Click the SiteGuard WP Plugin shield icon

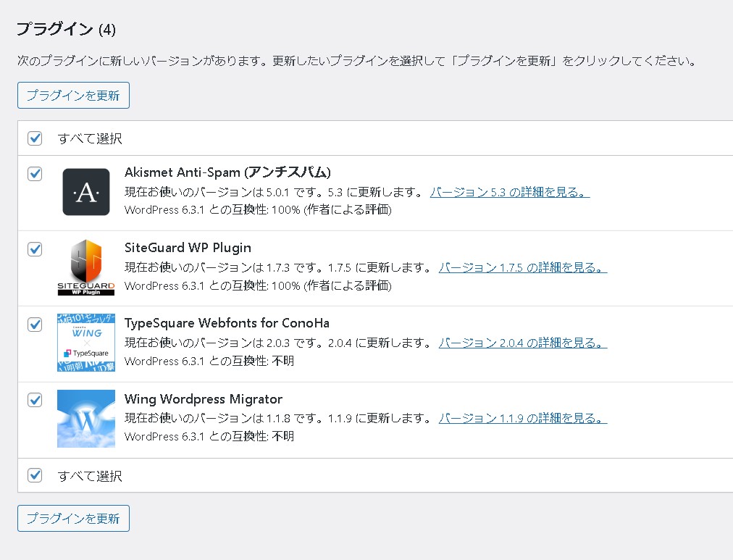tap(85, 267)
